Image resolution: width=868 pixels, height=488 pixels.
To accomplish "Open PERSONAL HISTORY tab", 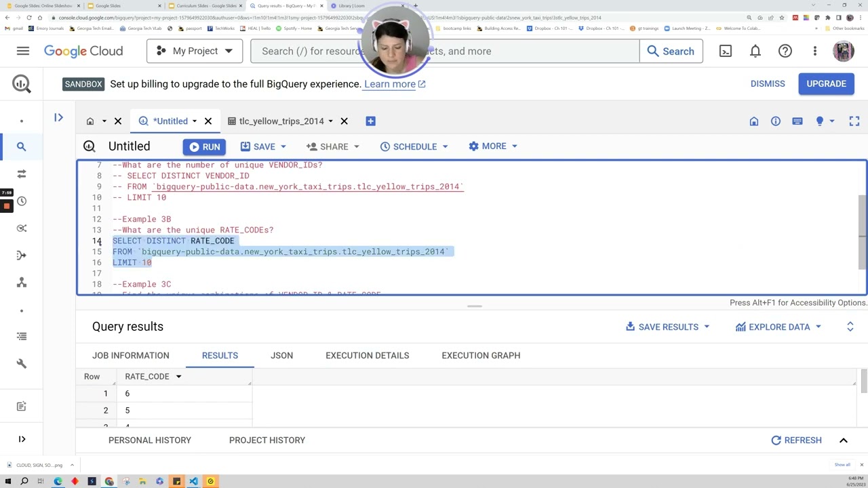I will coord(150,441).
